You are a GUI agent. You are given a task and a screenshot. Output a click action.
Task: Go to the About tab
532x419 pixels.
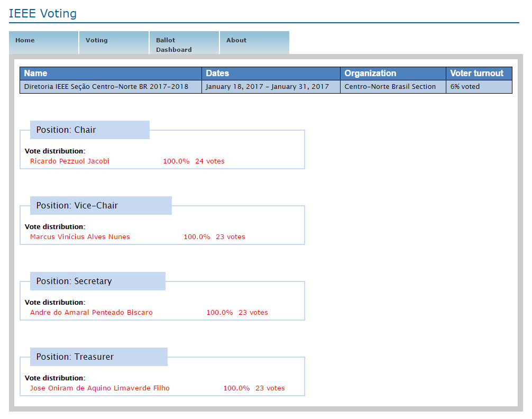coord(236,40)
